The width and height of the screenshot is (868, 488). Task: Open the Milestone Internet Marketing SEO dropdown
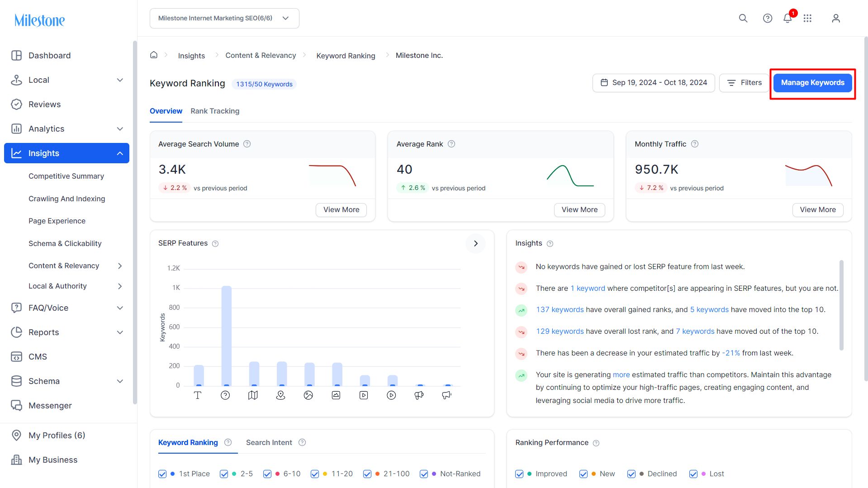coord(224,18)
